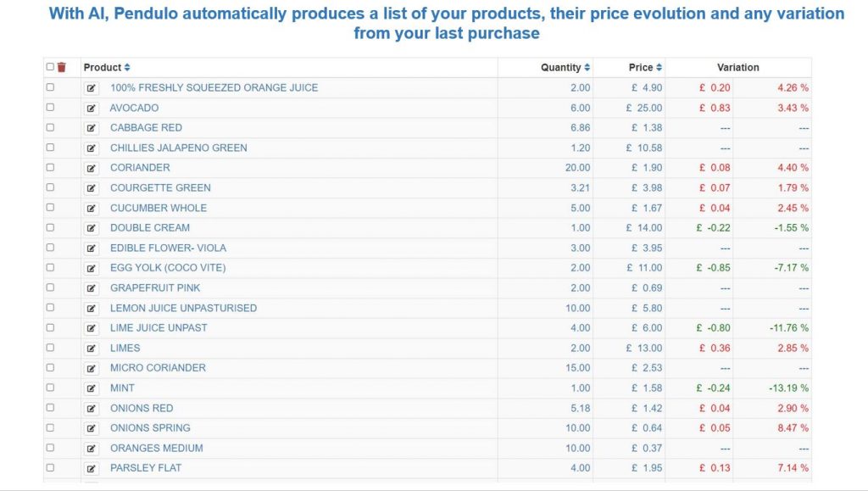Edit the Coriander product entry
The image size is (868, 491).
[x=92, y=168]
